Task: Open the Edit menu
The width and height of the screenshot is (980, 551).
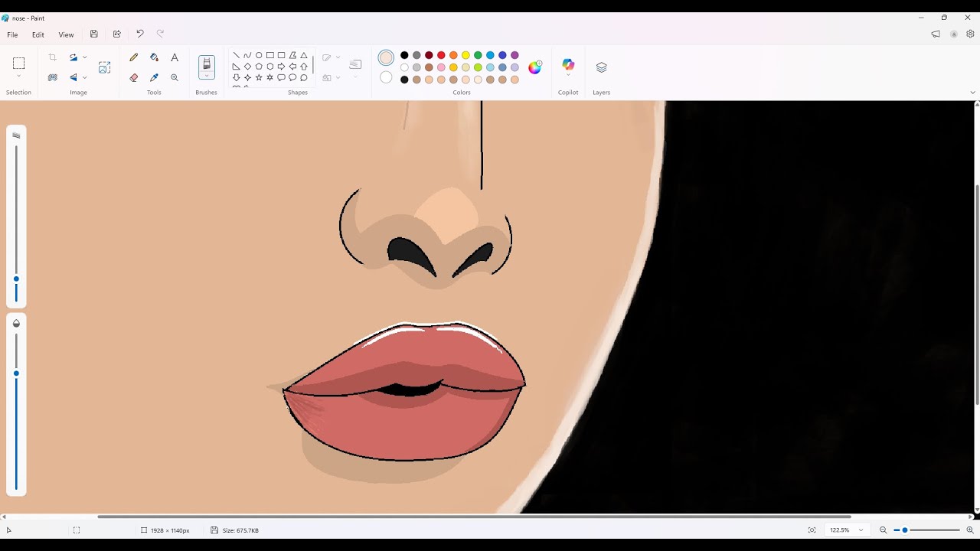Action: pos(38,34)
